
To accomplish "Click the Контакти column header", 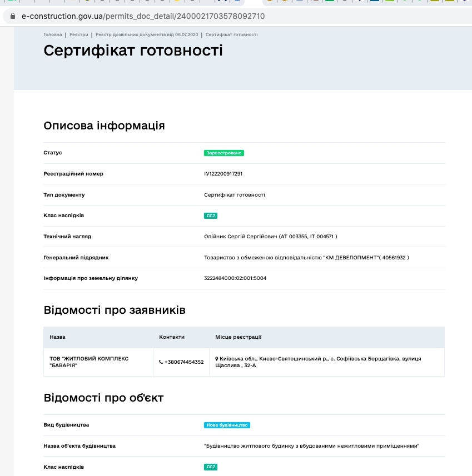I will [x=172, y=337].
